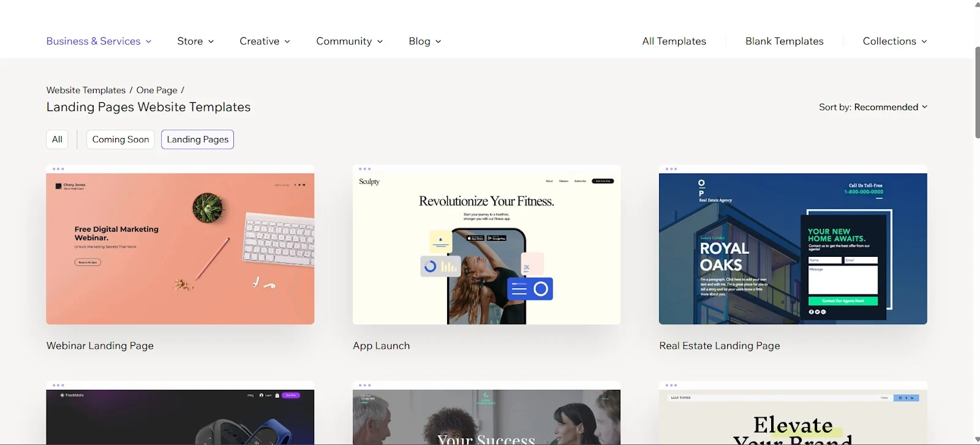This screenshot has width=980, height=445.
Task: Click the Webinar Landing Page title
Action: [100, 346]
